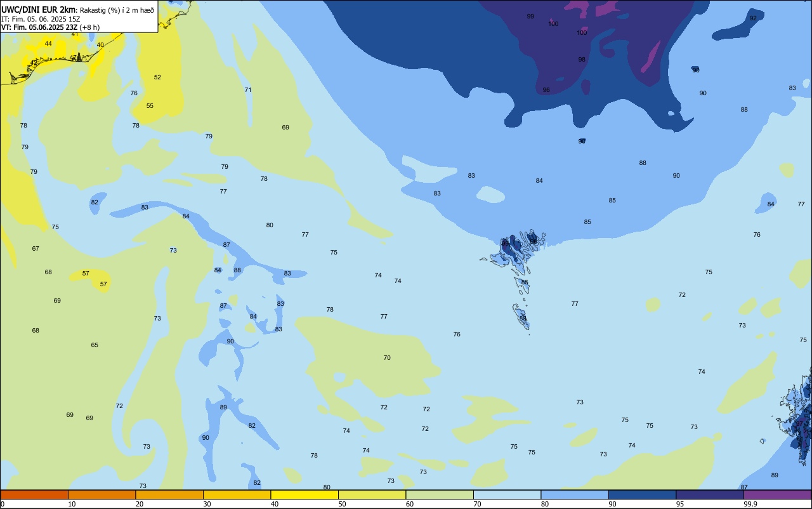Click the legend scale label 10
This screenshot has height=509, width=812.
point(72,504)
